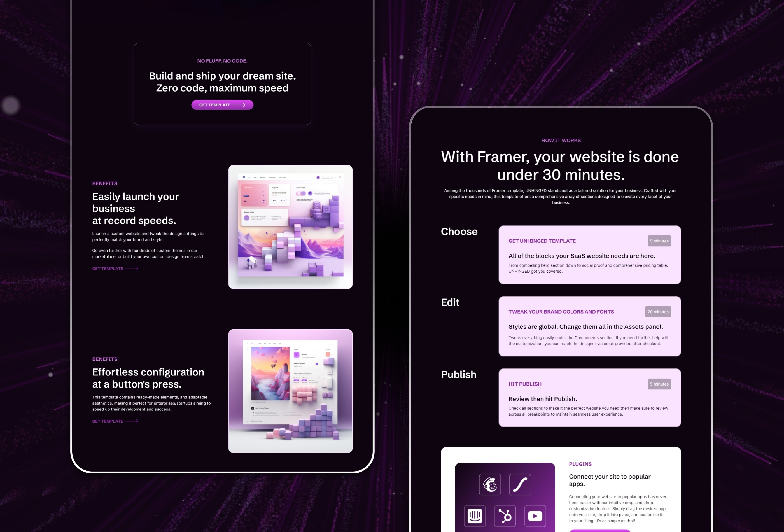Click GET UNHINGED TEMPLATE link

[542, 241]
